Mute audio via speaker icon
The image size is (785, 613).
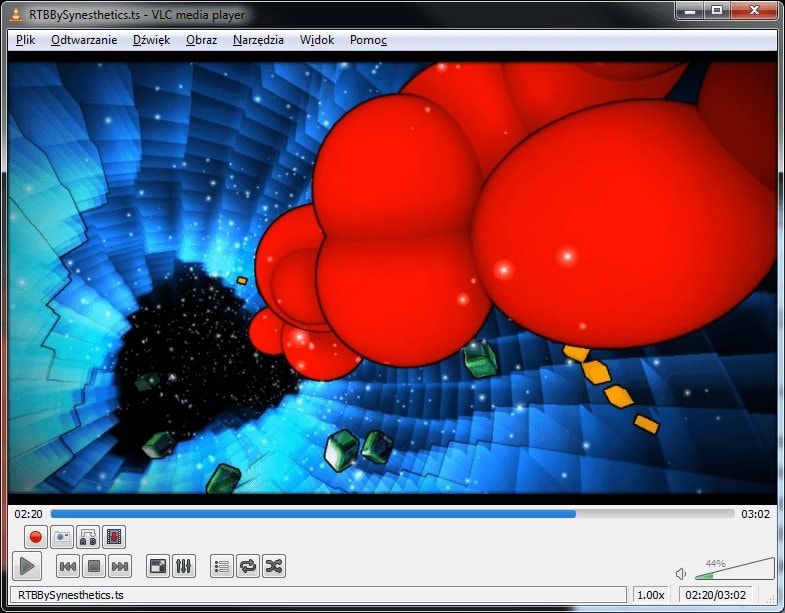click(x=681, y=574)
